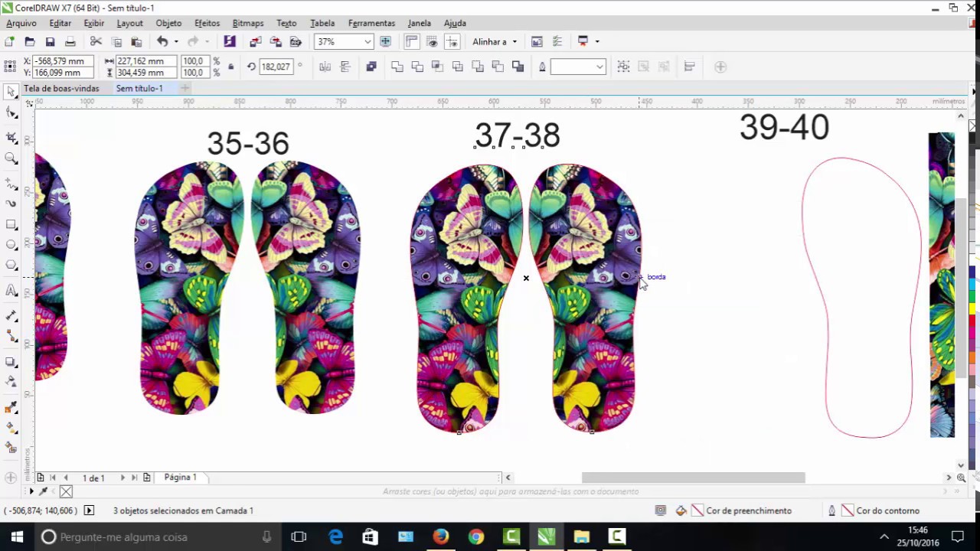Image resolution: width=980 pixels, height=551 pixels.
Task: Open the Efeitos menu
Action: pos(207,23)
